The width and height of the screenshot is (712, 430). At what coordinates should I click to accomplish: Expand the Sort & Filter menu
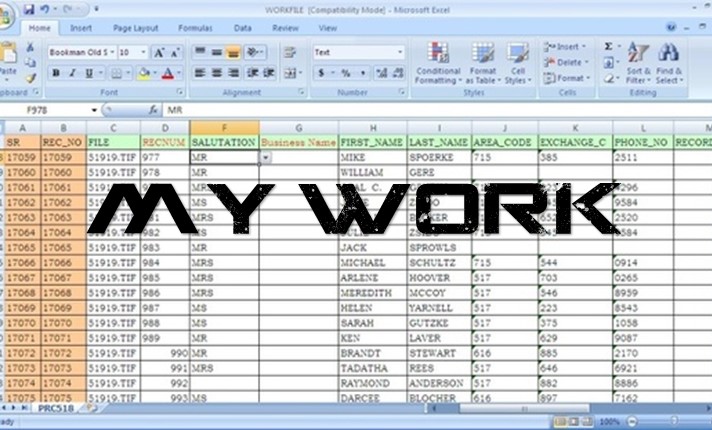coord(638,63)
